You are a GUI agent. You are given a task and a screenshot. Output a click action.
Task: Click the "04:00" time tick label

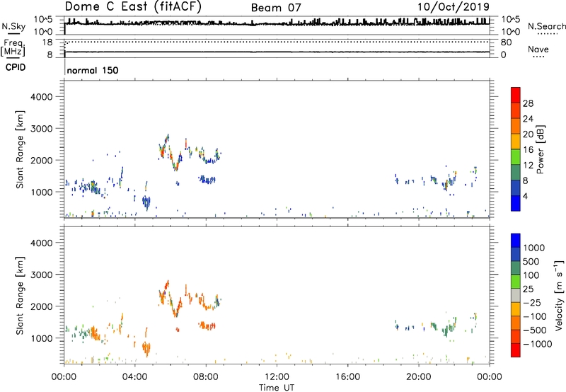(x=135, y=377)
